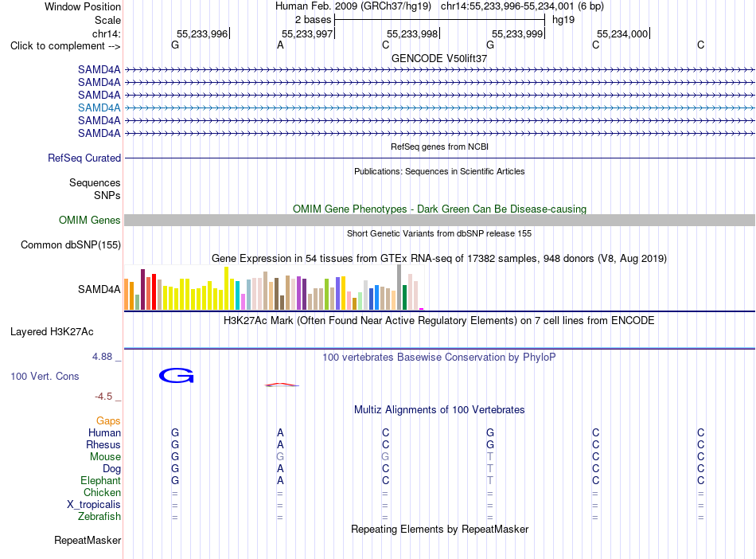Click the 100 Vert. Cons label
This screenshot has height=559, width=756.
click(x=45, y=376)
